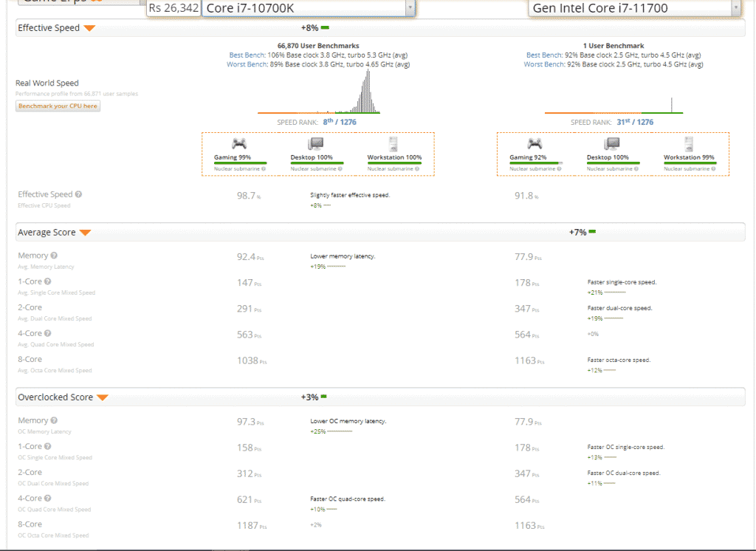Click the monitor icon above Workstation 100%
This screenshot has width=756, height=551.
click(394, 144)
